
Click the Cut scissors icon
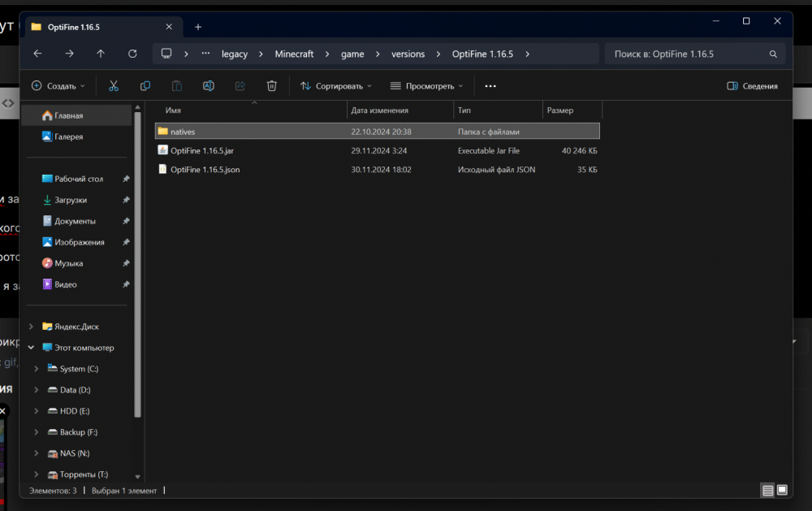114,86
